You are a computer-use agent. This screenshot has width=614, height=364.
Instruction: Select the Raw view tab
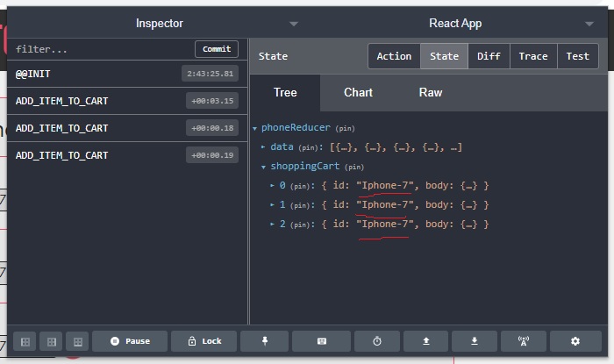pos(431,93)
